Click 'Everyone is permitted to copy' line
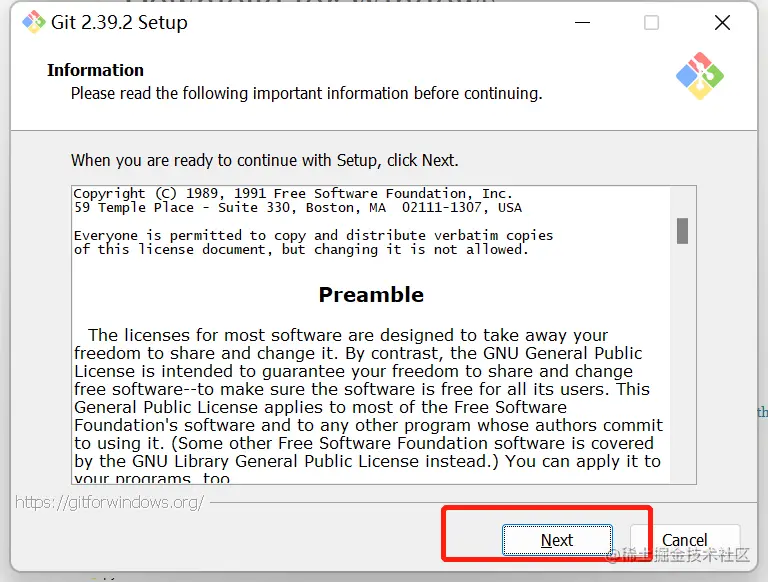Image resolution: width=768 pixels, height=582 pixels. click(313, 236)
